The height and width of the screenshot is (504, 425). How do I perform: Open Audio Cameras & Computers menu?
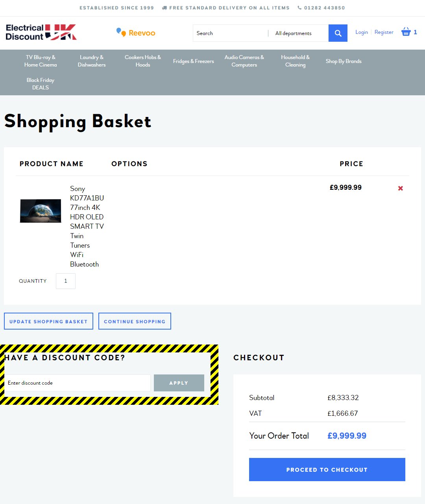(x=244, y=61)
